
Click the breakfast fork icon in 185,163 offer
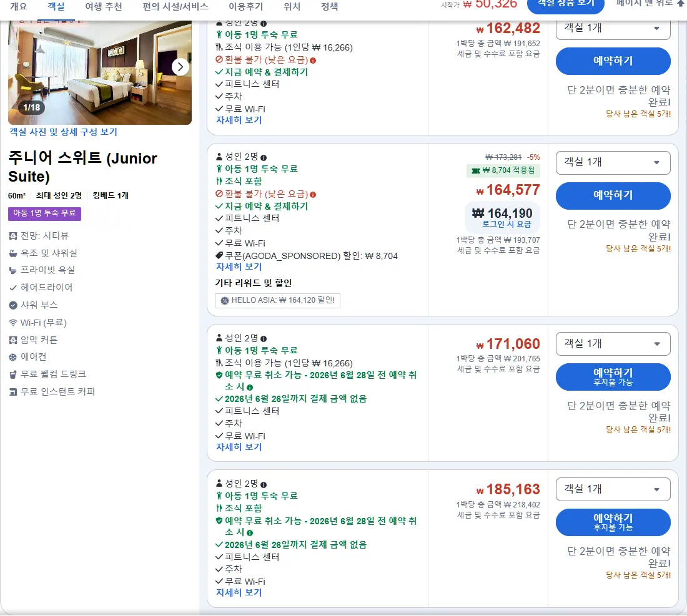pyautogui.click(x=219, y=508)
